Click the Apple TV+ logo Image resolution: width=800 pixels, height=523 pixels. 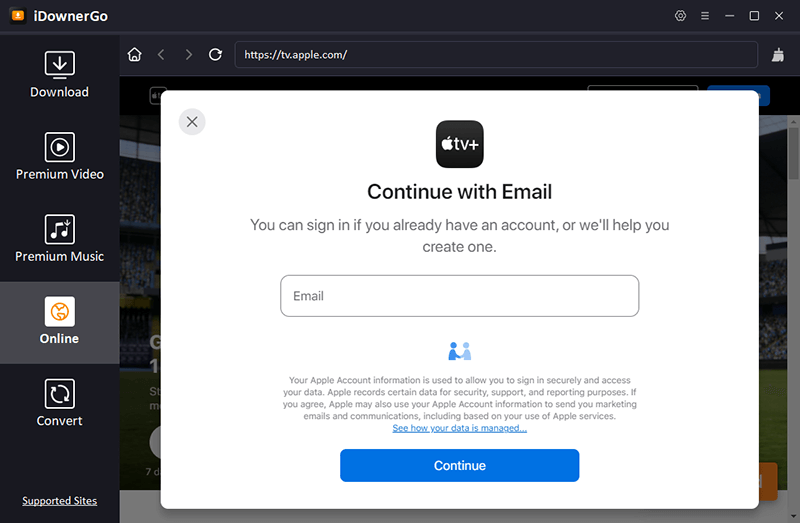point(460,144)
